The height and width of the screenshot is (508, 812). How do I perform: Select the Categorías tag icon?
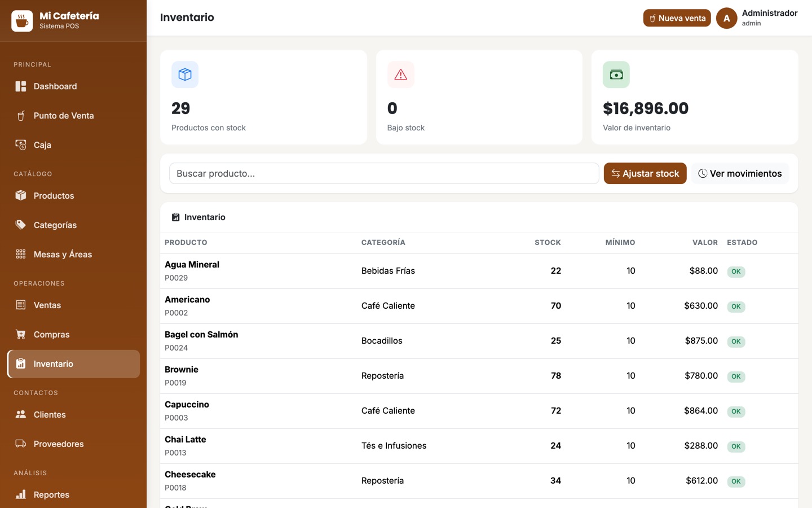point(21,225)
